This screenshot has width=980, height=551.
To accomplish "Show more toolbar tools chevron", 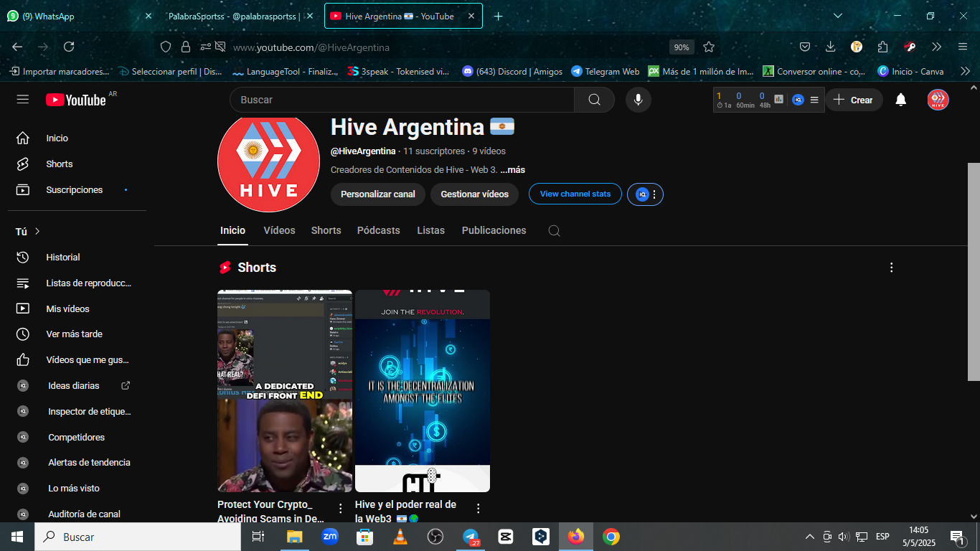I will (936, 47).
